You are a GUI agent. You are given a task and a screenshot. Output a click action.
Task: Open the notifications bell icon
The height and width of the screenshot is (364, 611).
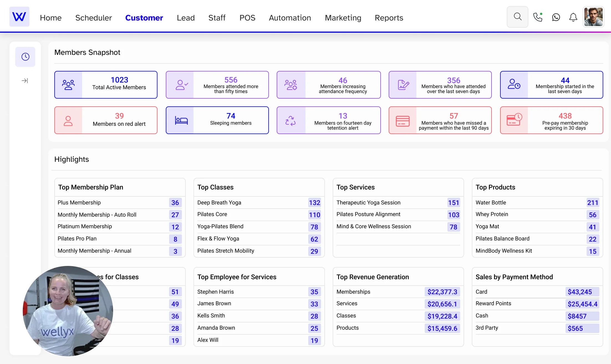click(573, 17)
